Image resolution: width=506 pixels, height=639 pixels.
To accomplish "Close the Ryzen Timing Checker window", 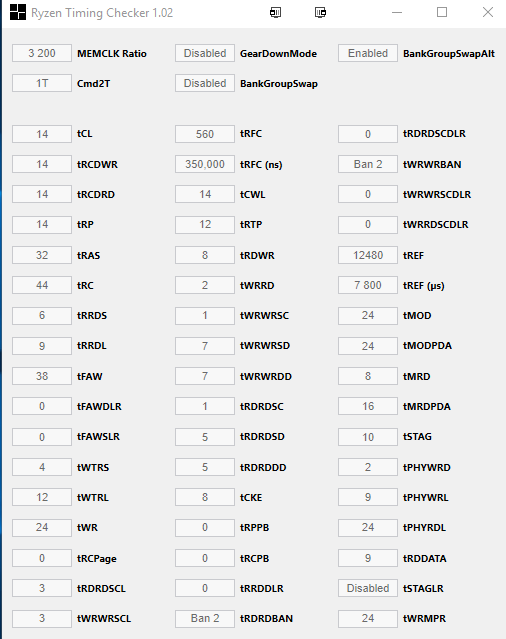I will (x=488, y=12).
